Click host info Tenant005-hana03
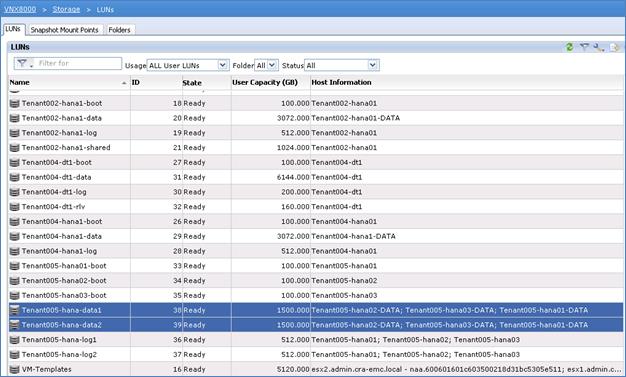 [344, 296]
